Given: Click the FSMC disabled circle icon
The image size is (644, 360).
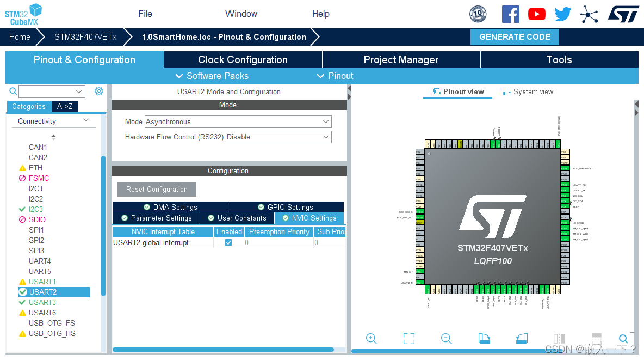Looking at the screenshot, I should [23, 178].
